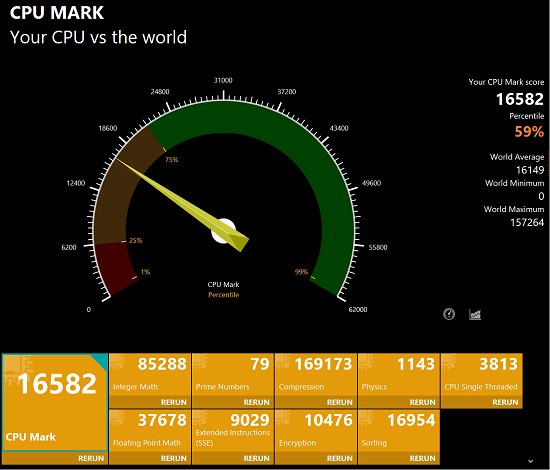Select the Integer Math score tile
The image size is (550, 470).
pos(150,375)
